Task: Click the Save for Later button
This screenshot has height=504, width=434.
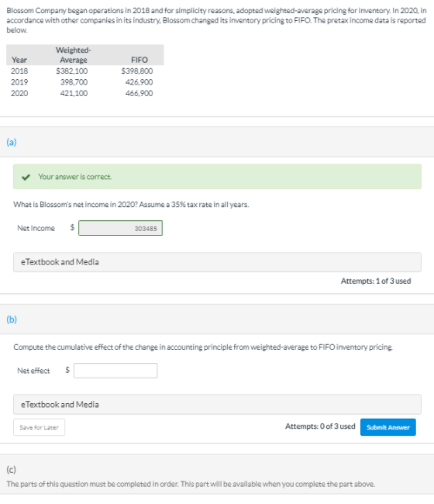Action: [x=40, y=427]
